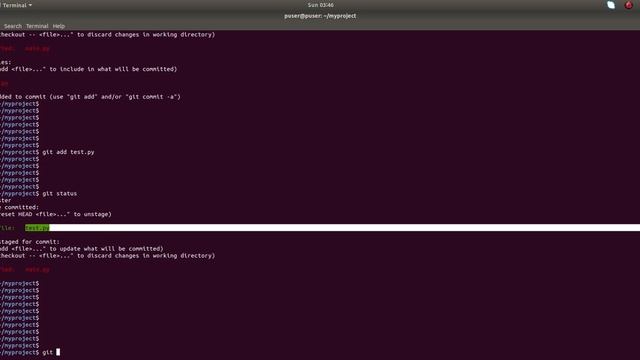
Task: Click the top 'discard changes in working directory' line
Action: pyautogui.click(x=107, y=35)
